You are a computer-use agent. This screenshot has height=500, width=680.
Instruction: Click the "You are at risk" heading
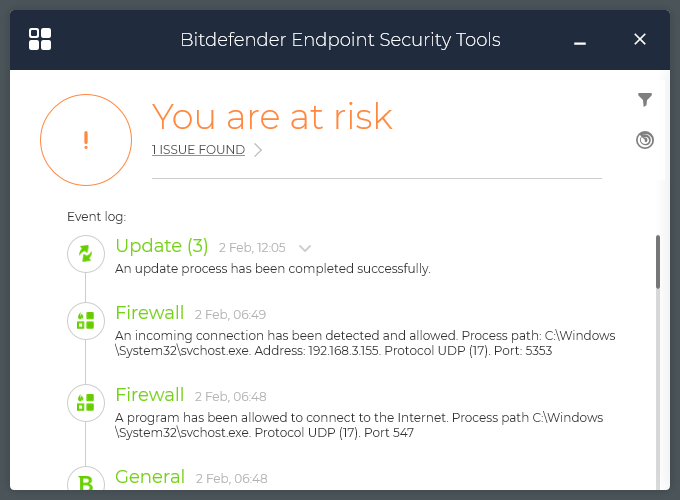pyautogui.click(x=272, y=117)
